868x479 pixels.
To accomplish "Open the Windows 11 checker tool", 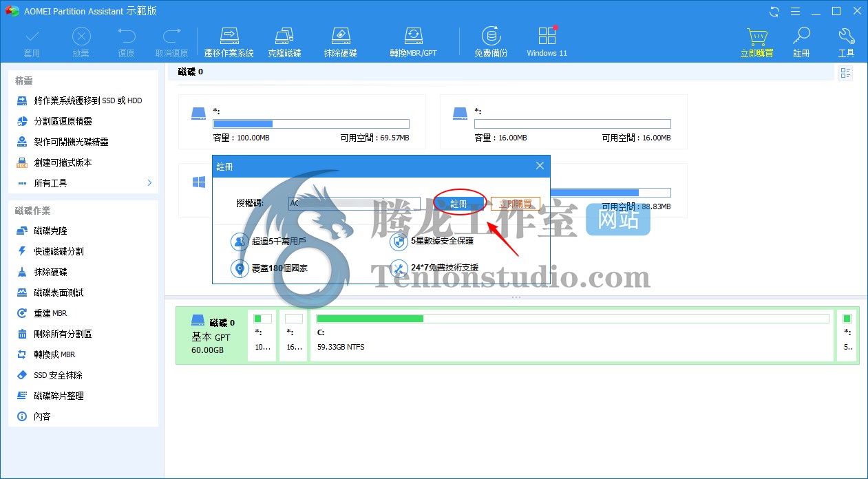I will click(x=547, y=42).
